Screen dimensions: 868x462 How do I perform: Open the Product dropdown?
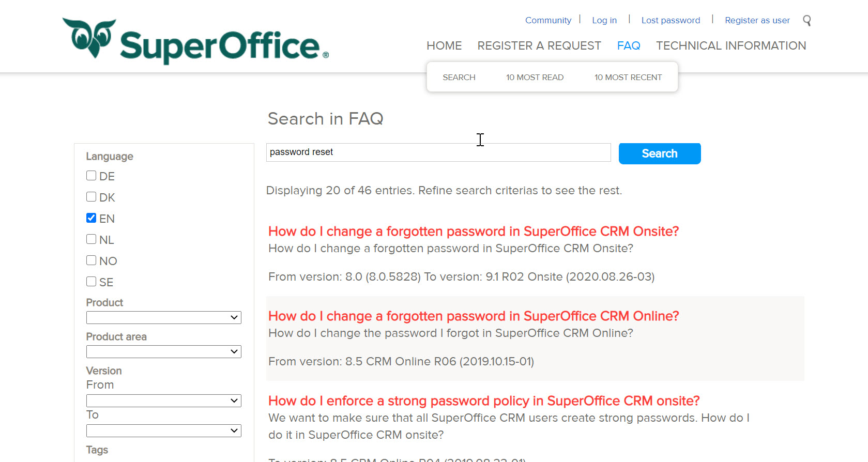click(163, 317)
